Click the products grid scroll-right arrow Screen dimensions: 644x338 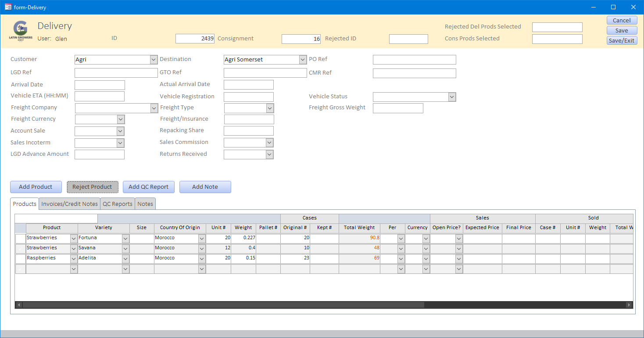point(629,305)
